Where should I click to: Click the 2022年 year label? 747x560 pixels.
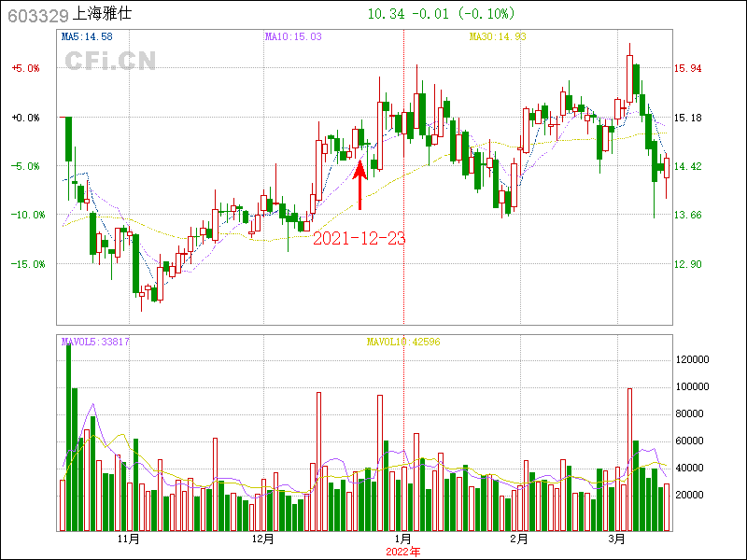point(403,553)
